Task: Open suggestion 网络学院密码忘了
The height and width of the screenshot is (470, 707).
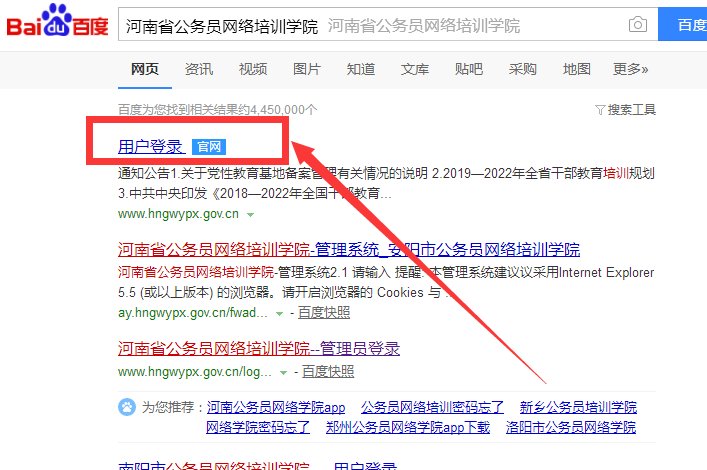Action: (x=258, y=427)
